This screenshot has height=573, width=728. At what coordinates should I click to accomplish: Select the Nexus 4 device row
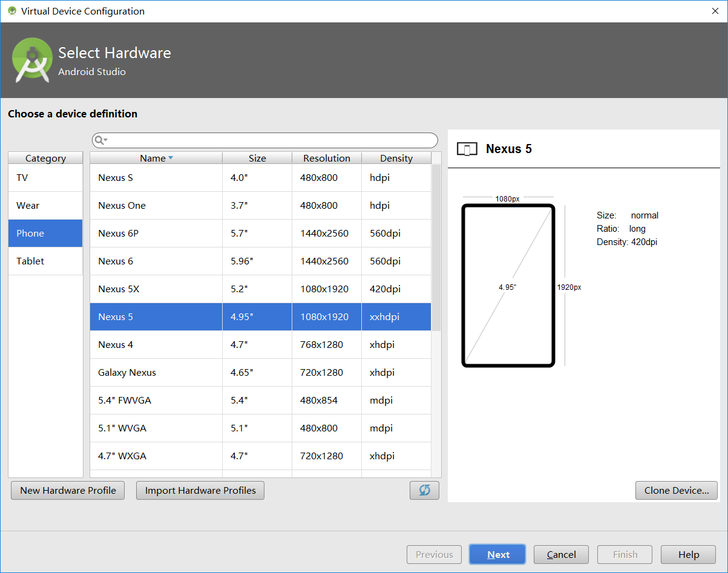tap(261, 345)
